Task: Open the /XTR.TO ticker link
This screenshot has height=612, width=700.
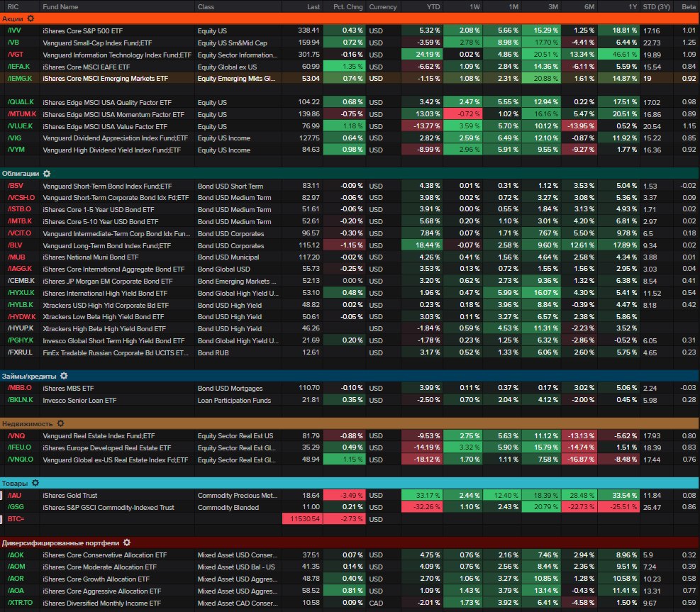Action: pos(20,603)
